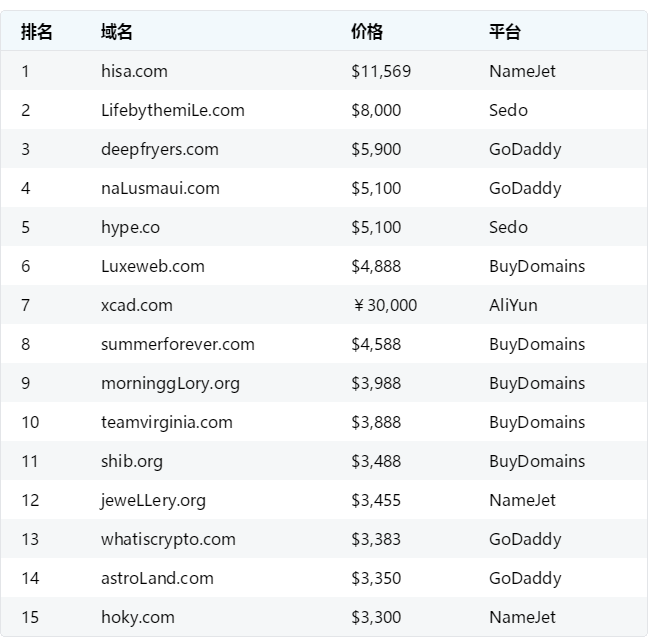Click morninggLory.org domain

tap(170, 383)
